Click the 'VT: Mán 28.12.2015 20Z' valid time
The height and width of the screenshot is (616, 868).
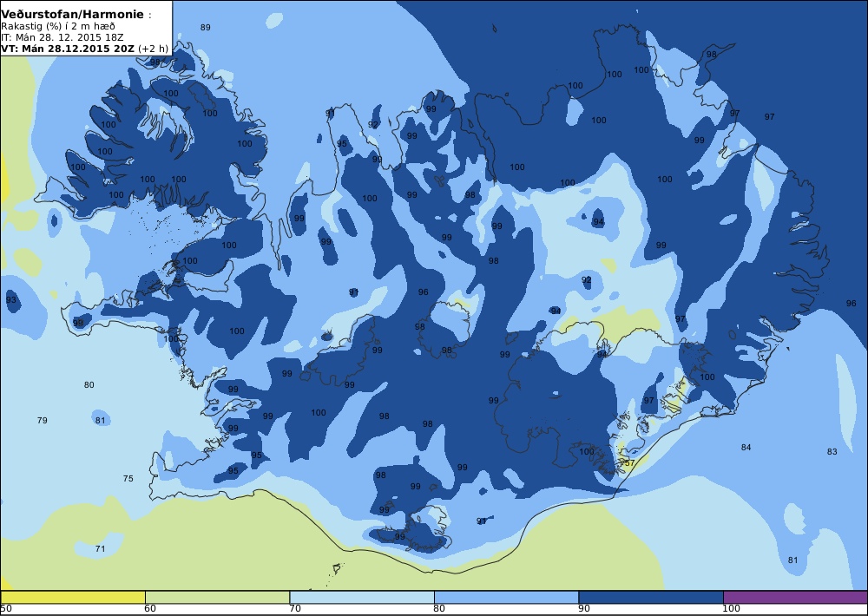point(68,48)
